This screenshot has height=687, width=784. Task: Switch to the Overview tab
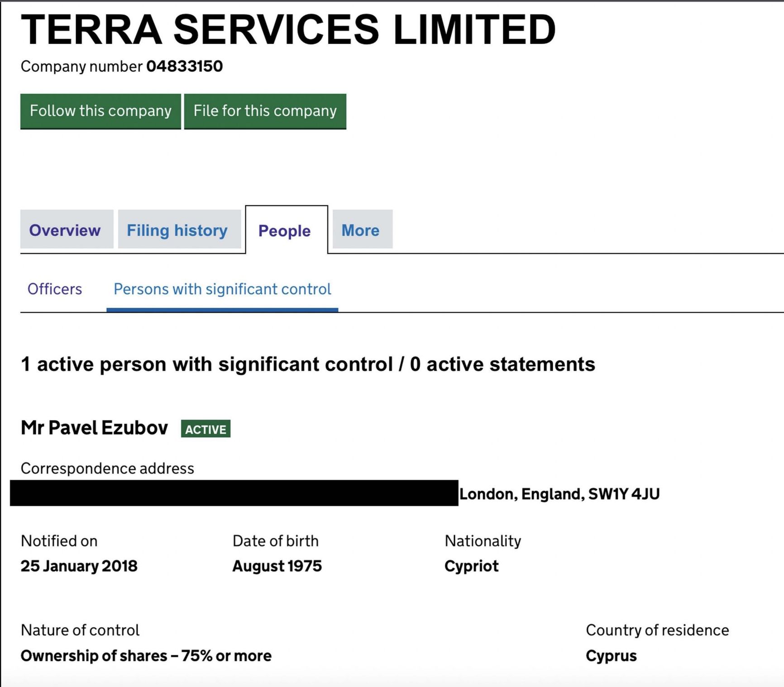[65, 230]
